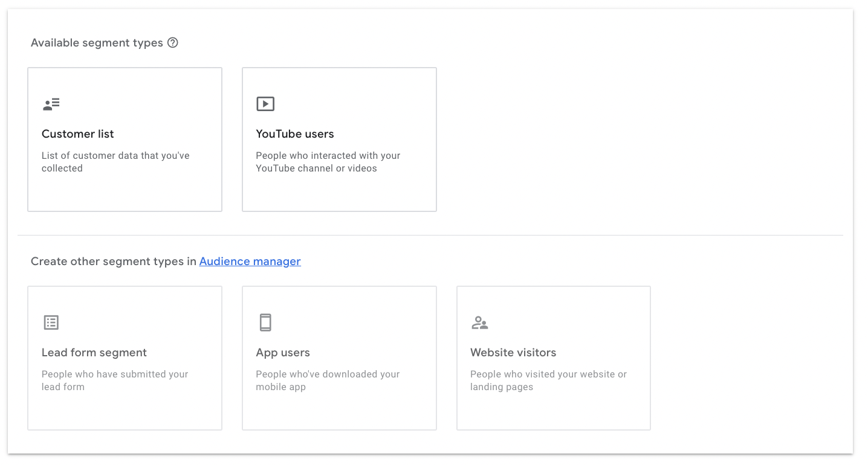Click the Create other segment types text
The height and width of the screenshot is (465, 868).
(x=114, y=261)
